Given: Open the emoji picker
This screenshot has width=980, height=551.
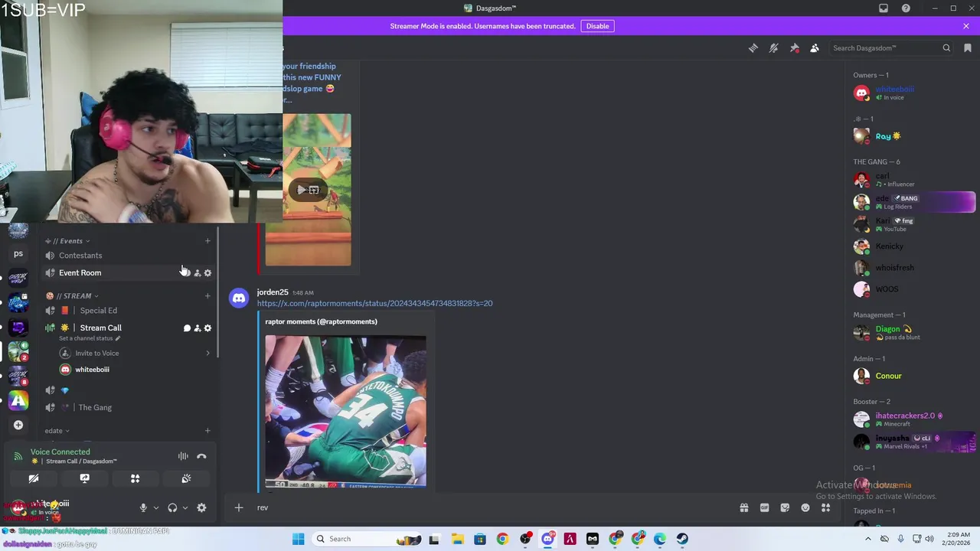Looking at the screenshot, I should [805, 507].
